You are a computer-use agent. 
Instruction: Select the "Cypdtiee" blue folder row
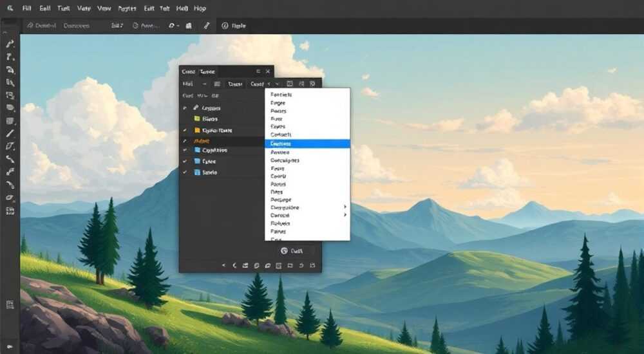(223, 151)
